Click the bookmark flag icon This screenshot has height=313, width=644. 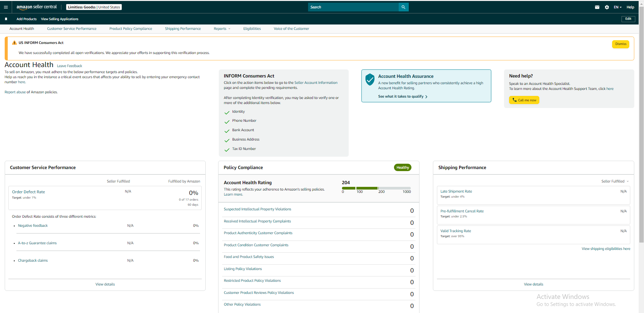coord(6,19)
